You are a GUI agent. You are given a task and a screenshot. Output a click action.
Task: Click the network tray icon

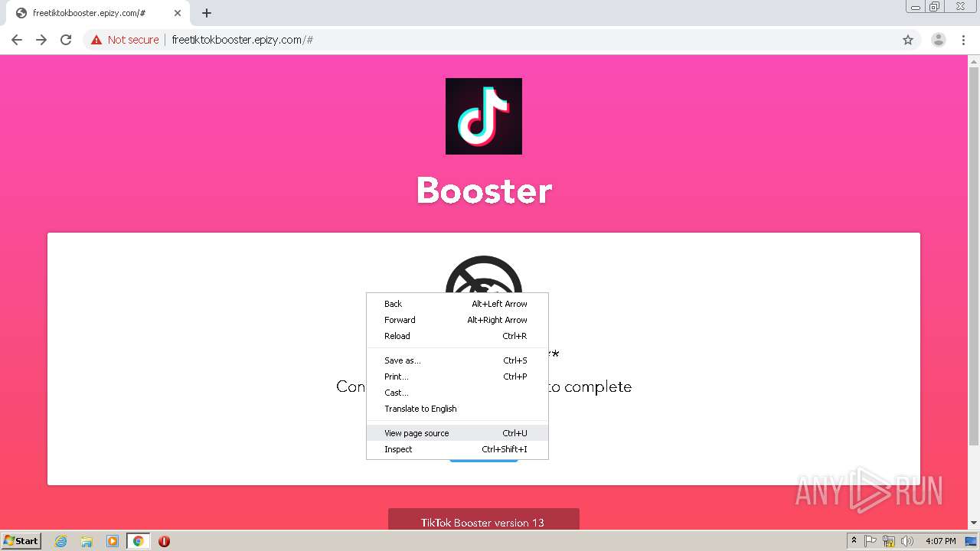point(889,541)
